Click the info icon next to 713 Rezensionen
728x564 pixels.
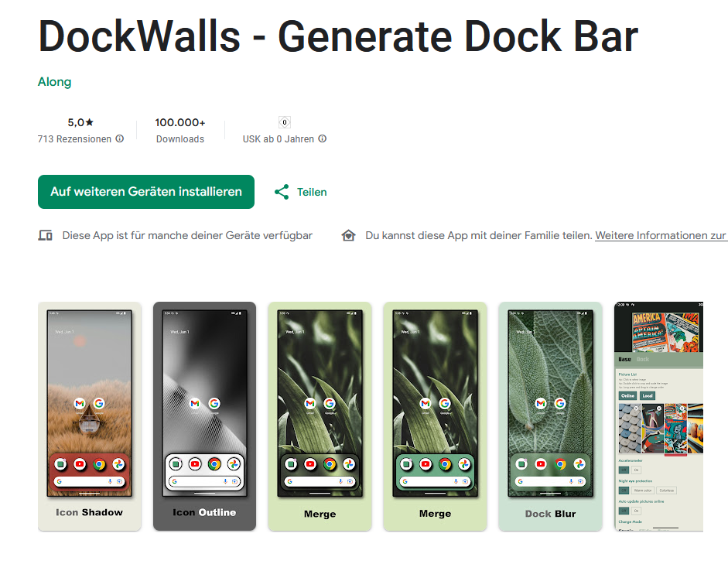click(120, 138)
